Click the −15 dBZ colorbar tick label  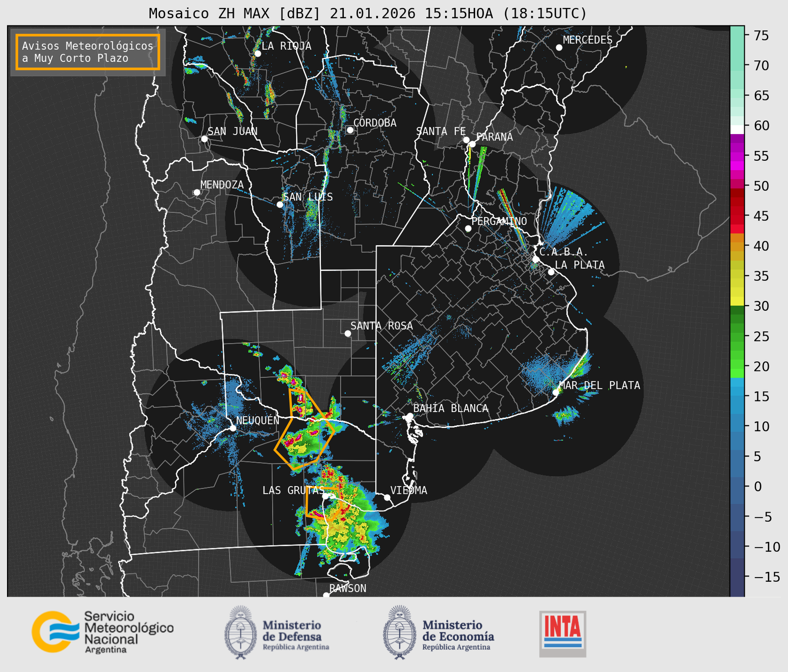click(767, 577)
